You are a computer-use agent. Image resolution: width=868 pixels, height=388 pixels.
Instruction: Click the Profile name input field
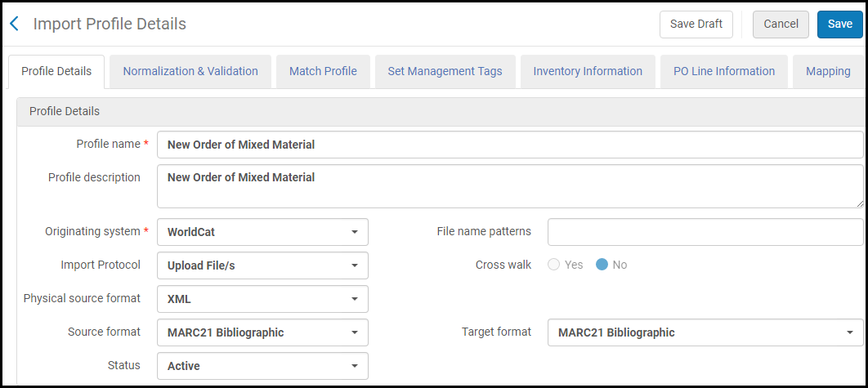[510, 145]
